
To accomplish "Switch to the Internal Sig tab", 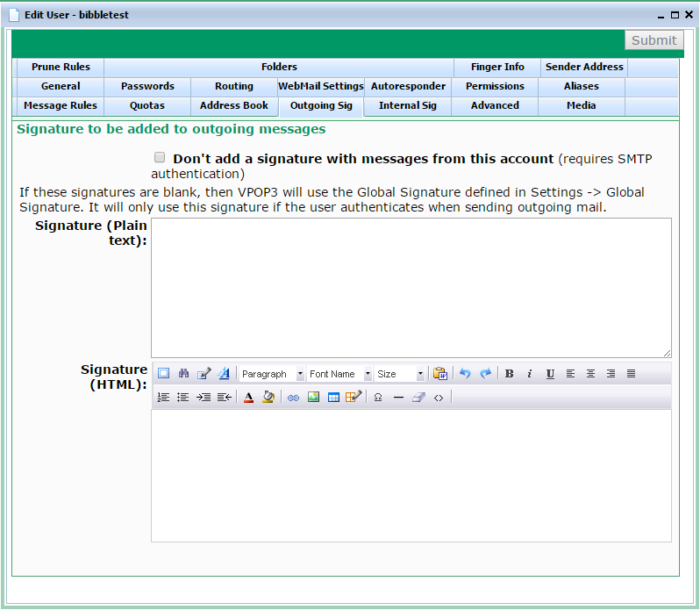I will tap(407, 106).
